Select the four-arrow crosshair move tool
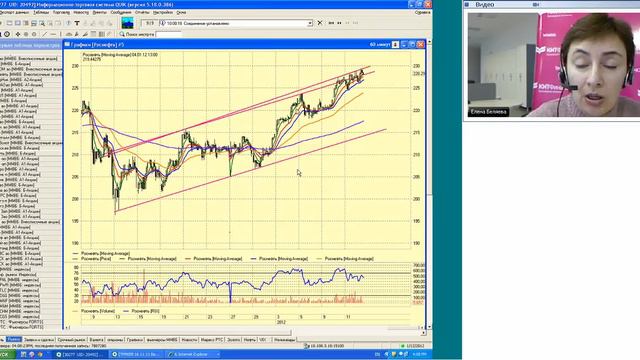Image resolution: width=640 pixels, height=360 pixels. pyautogui.click(x=18, y=34)
